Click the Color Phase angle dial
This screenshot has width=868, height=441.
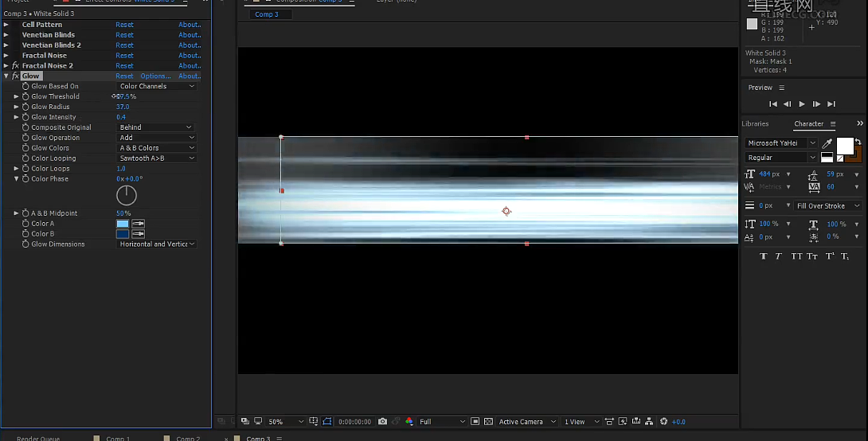[x=126, y=195]
